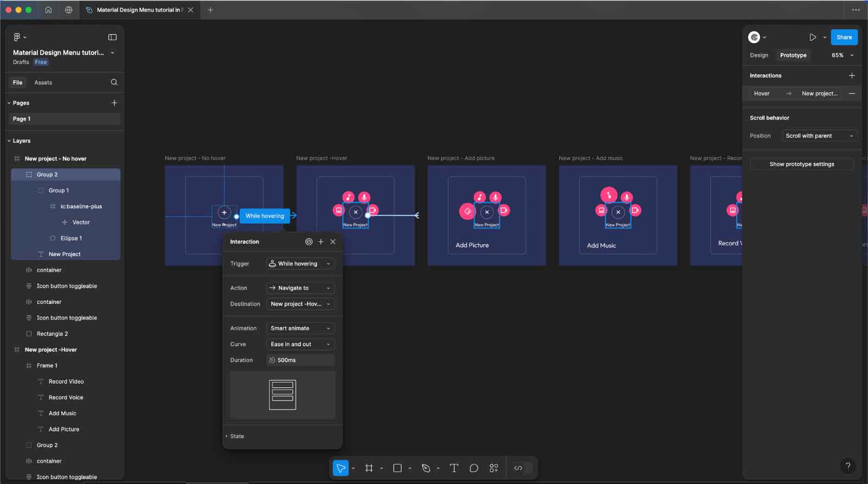Select the Comment tool

pyautogui.click(x=474, y=468)
